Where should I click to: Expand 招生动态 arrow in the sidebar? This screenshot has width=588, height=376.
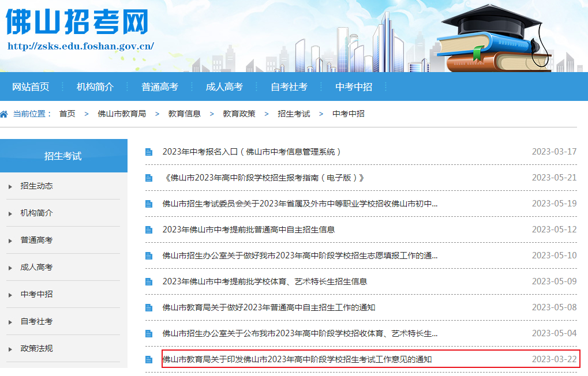(10, 187)
